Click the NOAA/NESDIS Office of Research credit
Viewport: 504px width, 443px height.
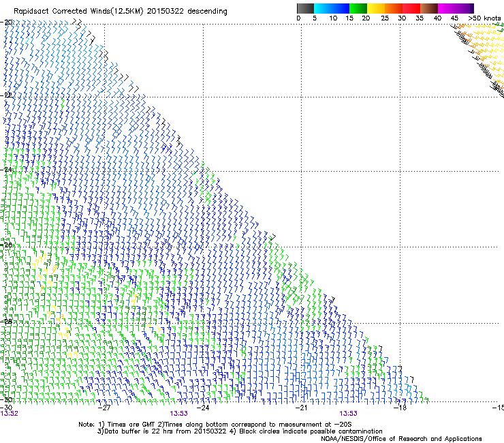coord(401,439)
